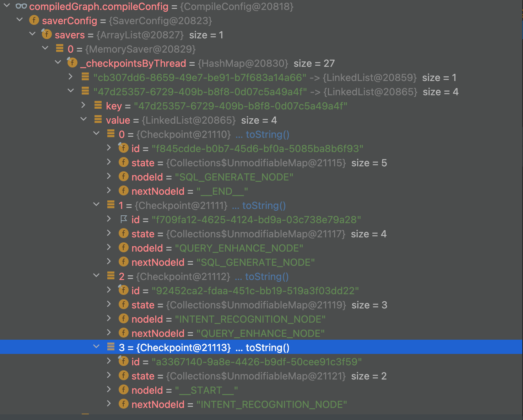The height and width of the screenshot is (420, 523).
Task: Collapse Checkpoint@21112 element arrow
Action: pos(96,275)
